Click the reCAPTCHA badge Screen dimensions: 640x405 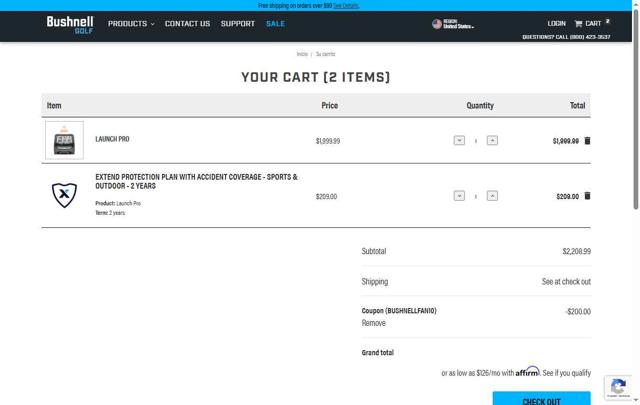pos(618,387)
